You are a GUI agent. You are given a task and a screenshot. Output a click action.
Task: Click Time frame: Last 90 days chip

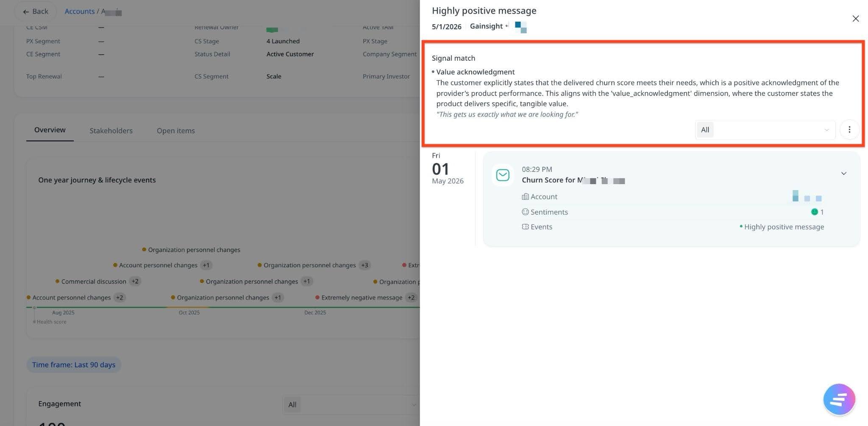[74, 365]
